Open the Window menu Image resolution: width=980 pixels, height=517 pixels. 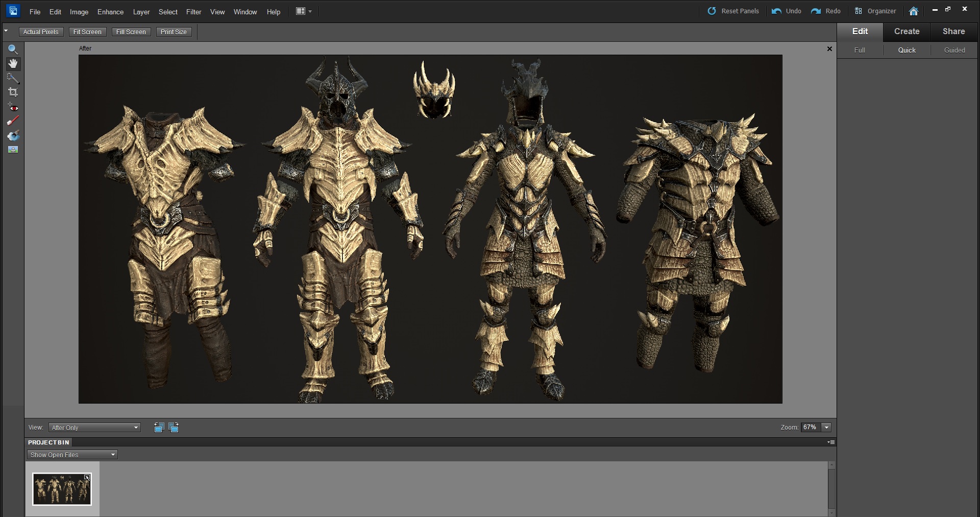coord(245,12)
